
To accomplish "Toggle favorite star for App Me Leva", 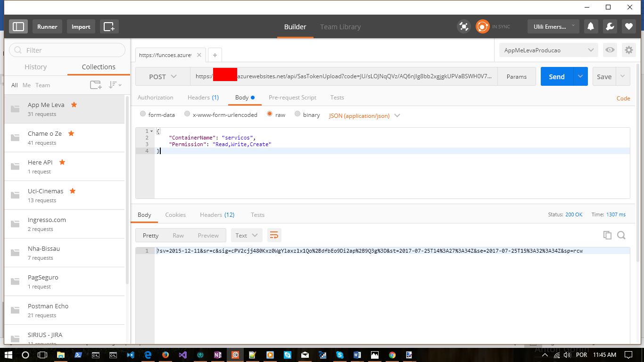I will click(74, 105).
